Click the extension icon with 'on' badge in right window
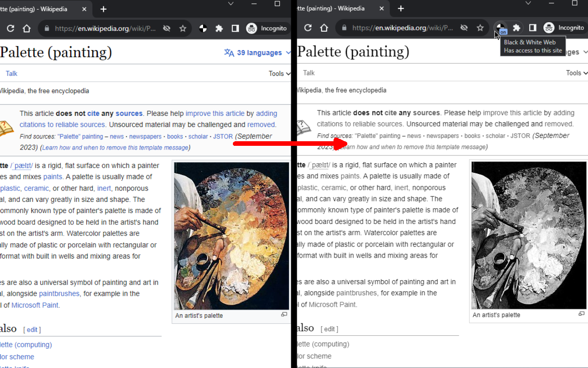The image size is (588, 368). coord(500,28)
